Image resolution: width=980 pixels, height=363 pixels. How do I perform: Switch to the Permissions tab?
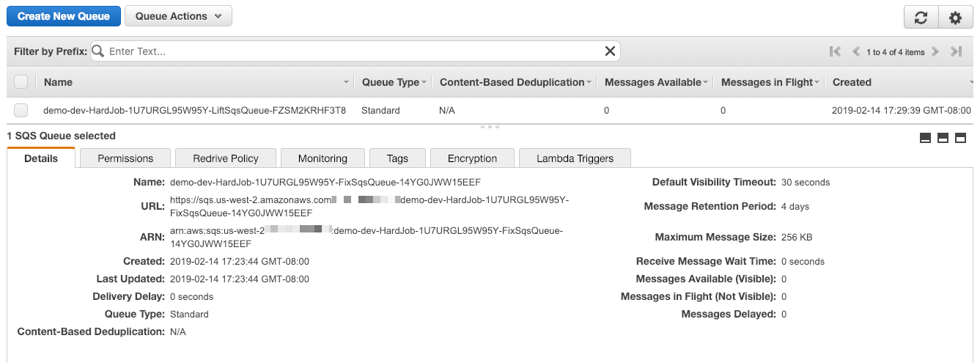tap(125, 158)
